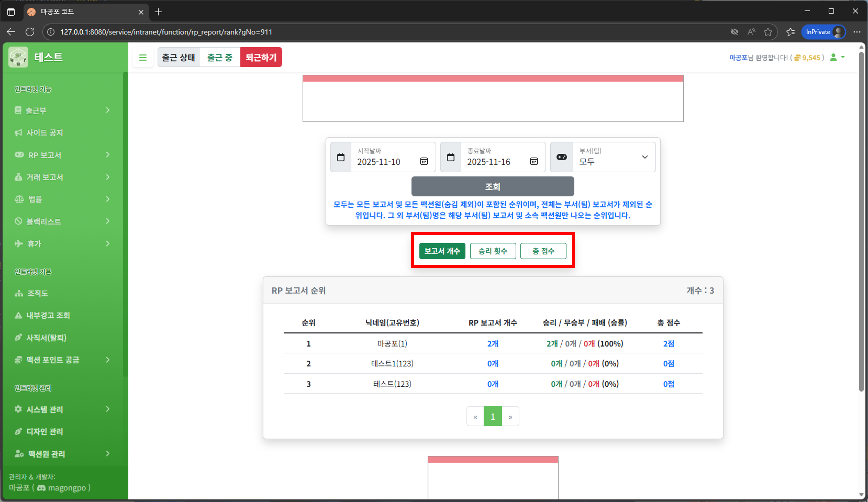Open 내부경고 조회 in sidebar
The image size is (868, 502).
[48, 315]
